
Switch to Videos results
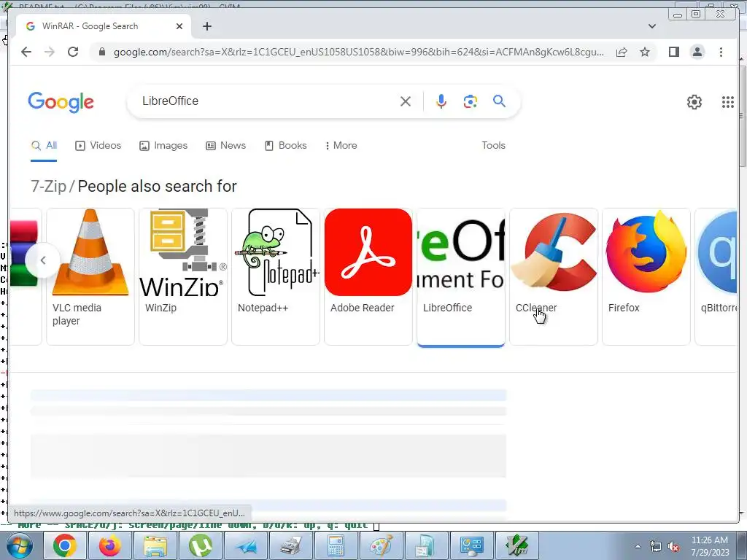[98, 146]
